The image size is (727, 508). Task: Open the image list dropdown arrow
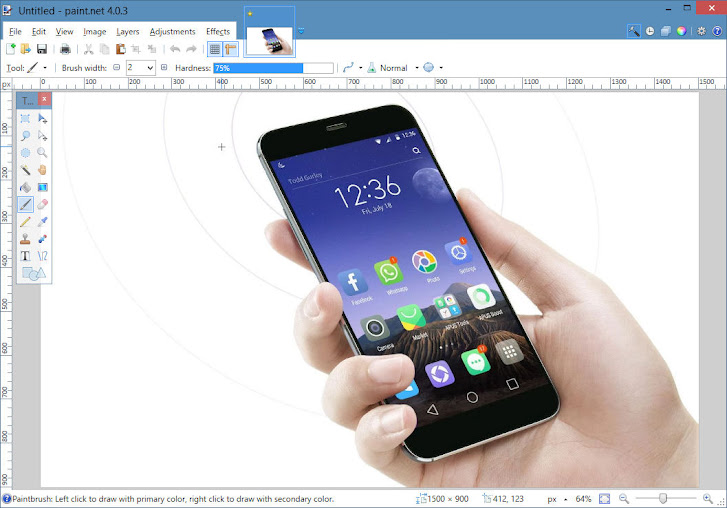(301, 31)
